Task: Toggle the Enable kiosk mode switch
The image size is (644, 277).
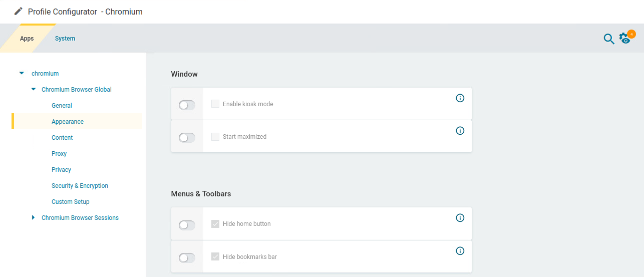Action: 187,105
